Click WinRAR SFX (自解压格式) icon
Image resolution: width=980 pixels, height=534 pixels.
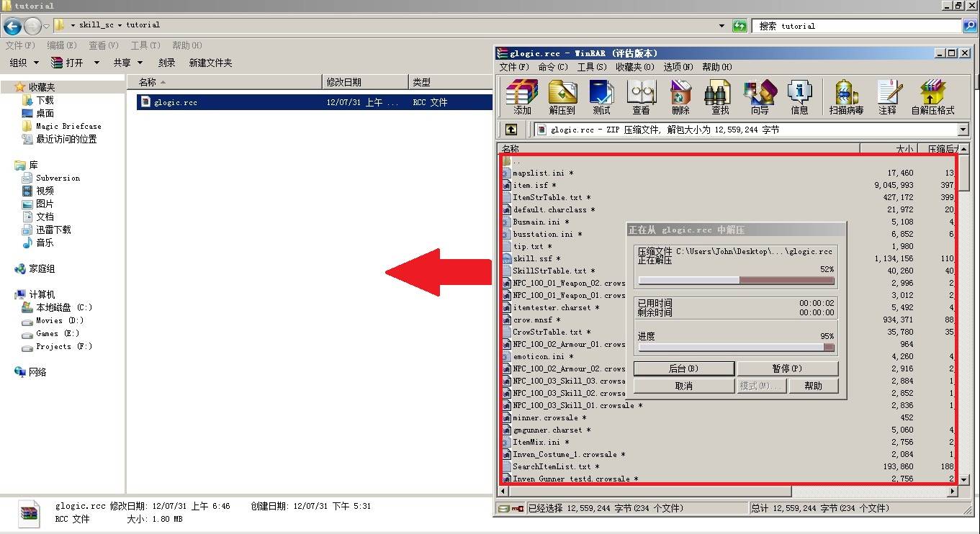pos(932,97)
